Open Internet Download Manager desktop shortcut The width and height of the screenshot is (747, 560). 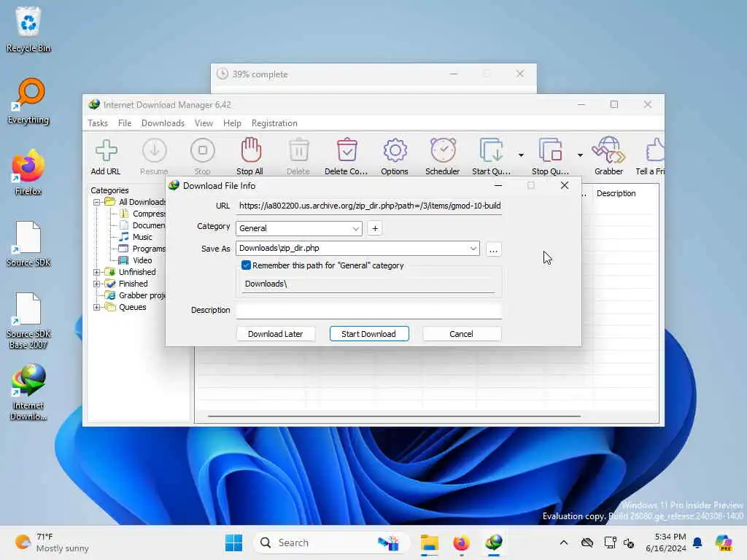[x=28, y=392]
